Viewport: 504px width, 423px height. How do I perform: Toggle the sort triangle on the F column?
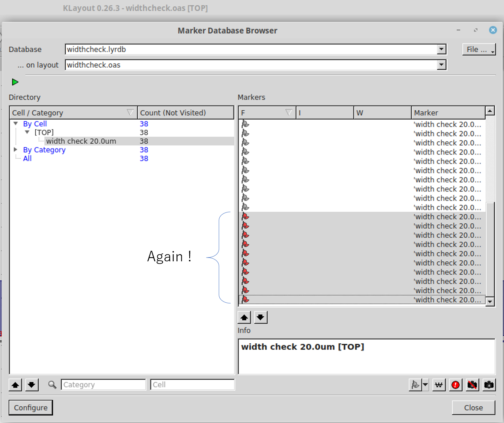pos(289,112)
